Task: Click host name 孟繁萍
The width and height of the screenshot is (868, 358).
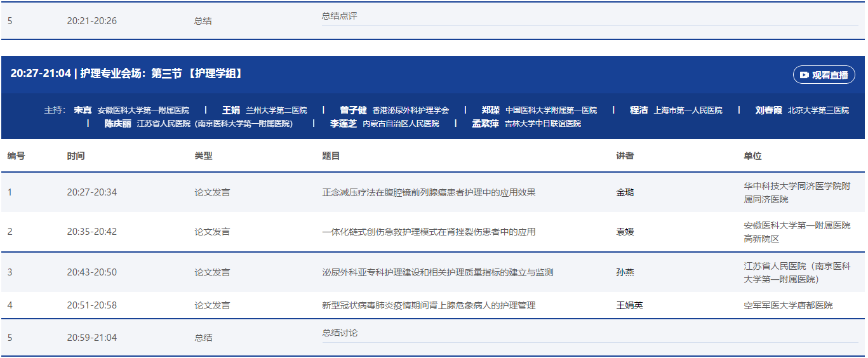Action: click(x=485, y=124)
